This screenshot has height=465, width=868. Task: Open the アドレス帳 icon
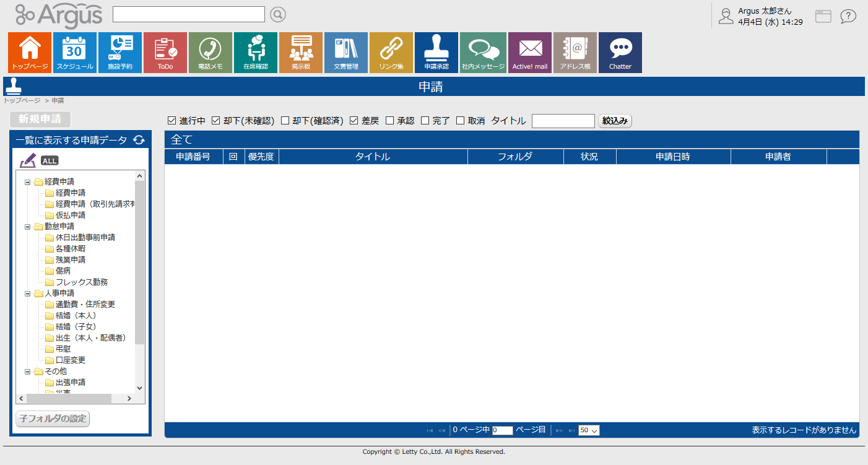point(575,53)
